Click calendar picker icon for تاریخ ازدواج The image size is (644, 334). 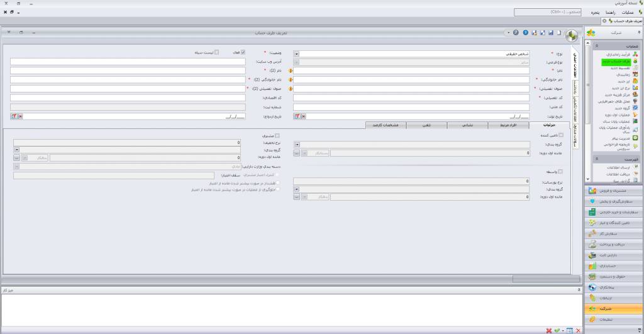point(14,116)
